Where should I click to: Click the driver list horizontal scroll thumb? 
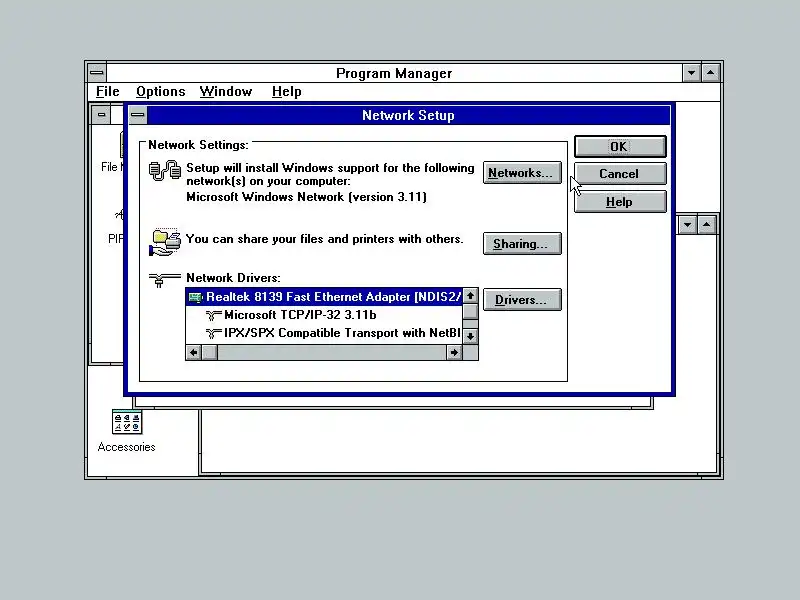210,353
